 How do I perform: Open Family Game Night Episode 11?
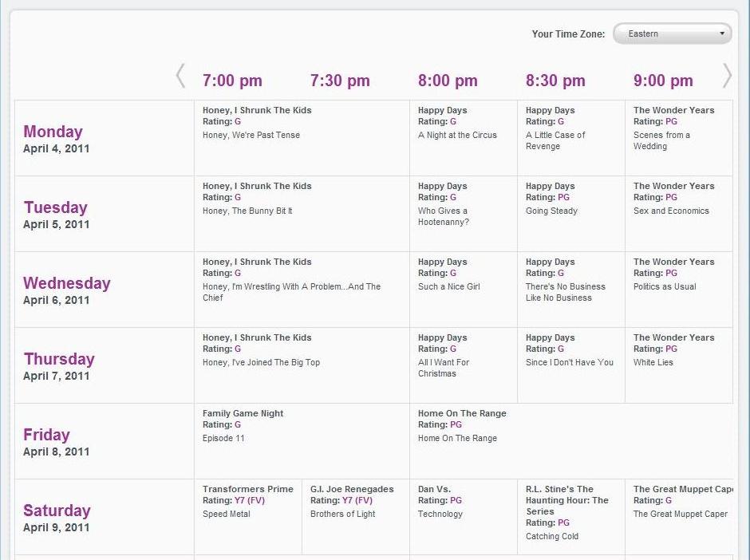[x=223, y=438]
